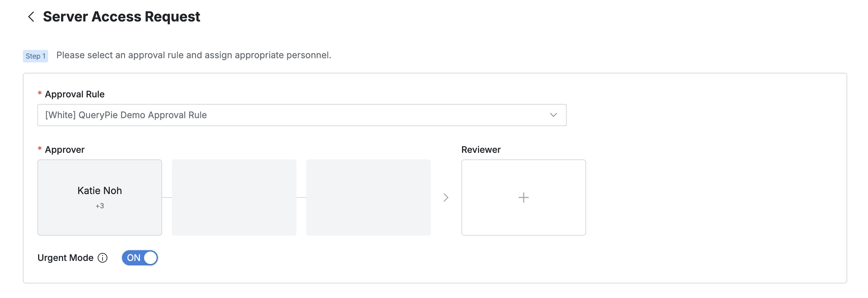Expand the Approval Rule dropdown arrow
The image size is (868, 298).
click(x=553, y=115)
